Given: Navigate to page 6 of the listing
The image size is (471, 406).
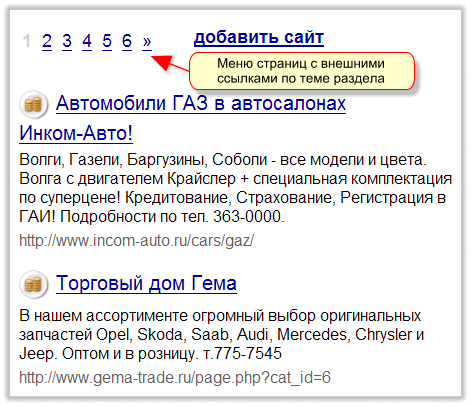Looking at the screenshot, I should [x=127, y=41].
